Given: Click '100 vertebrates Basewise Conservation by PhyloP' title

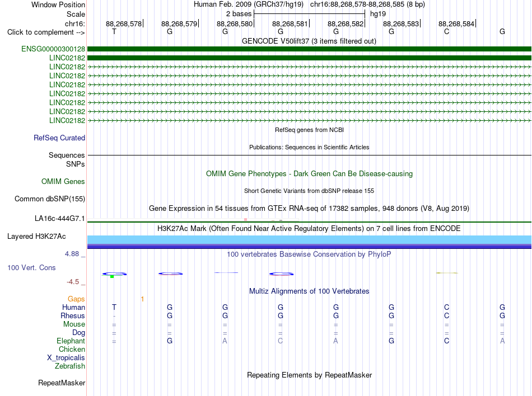Looking at the screenshot, I should tap(309, 254).
